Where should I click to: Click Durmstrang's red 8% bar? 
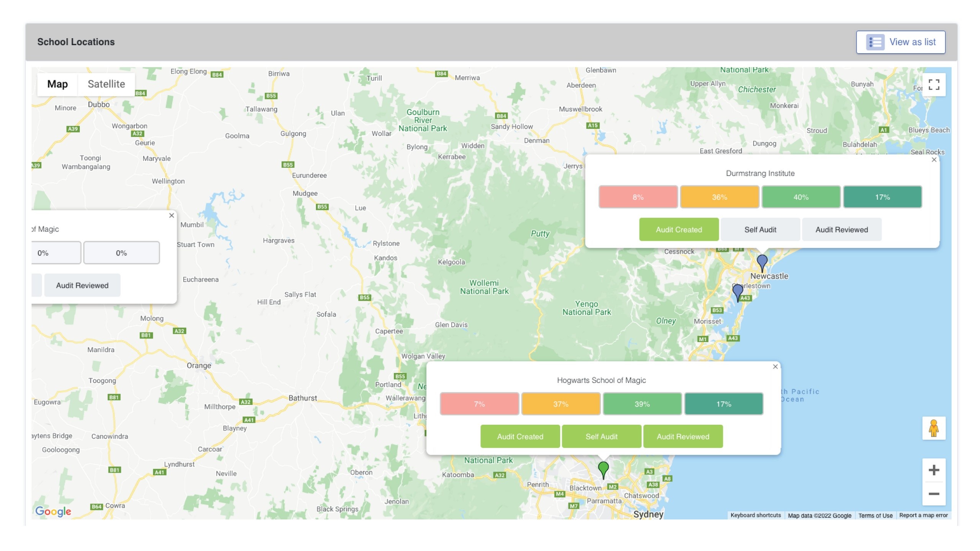tap(638, 197)
